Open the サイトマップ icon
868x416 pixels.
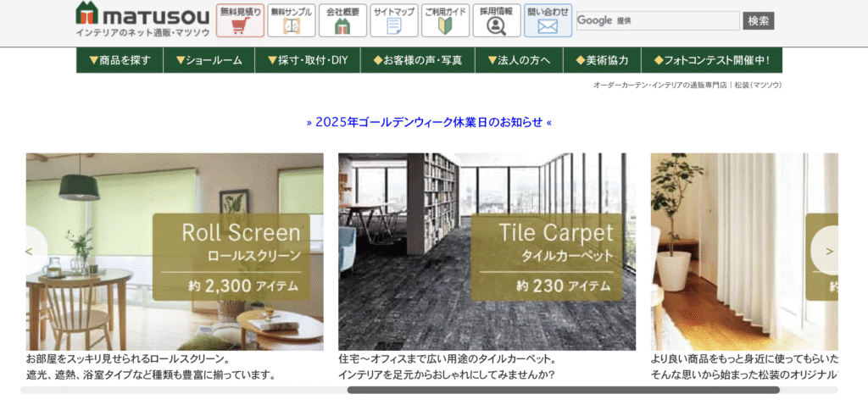click(x=394, y=20)
